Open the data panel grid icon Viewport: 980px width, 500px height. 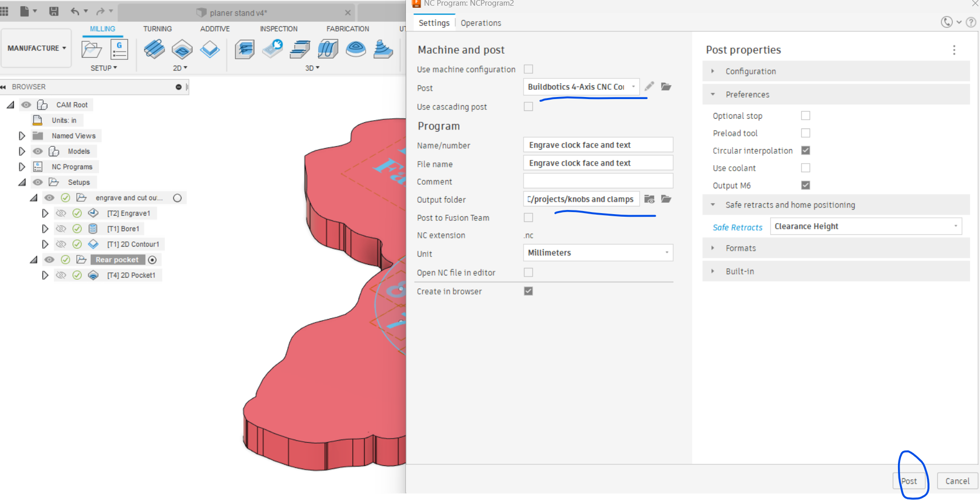[4, 11]
